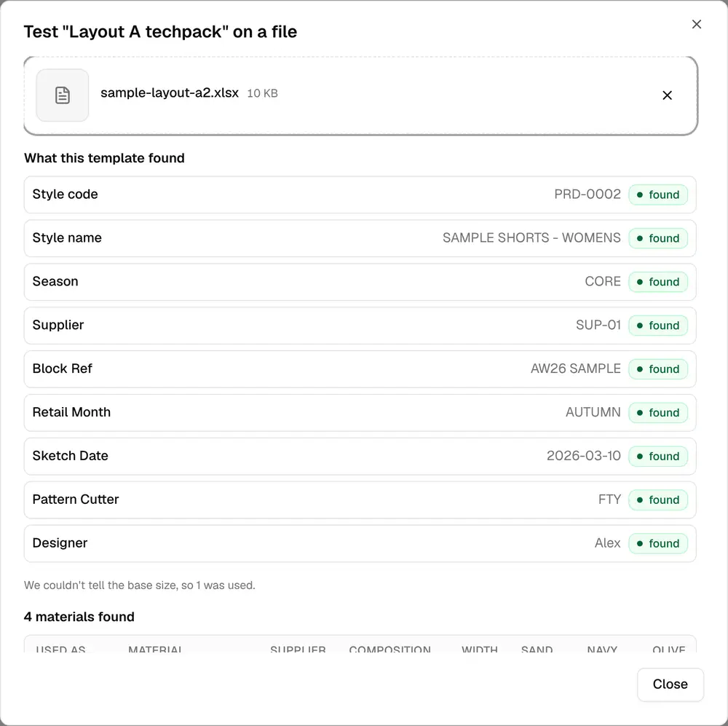Click the base size notice text
The image size is (728, 726).
point(140,585)
